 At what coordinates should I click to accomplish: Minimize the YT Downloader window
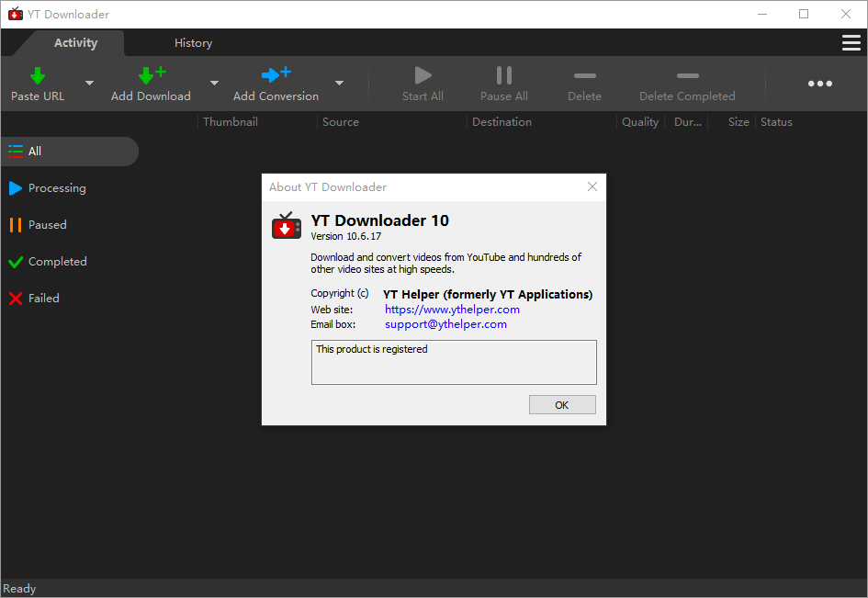(762, 14)
